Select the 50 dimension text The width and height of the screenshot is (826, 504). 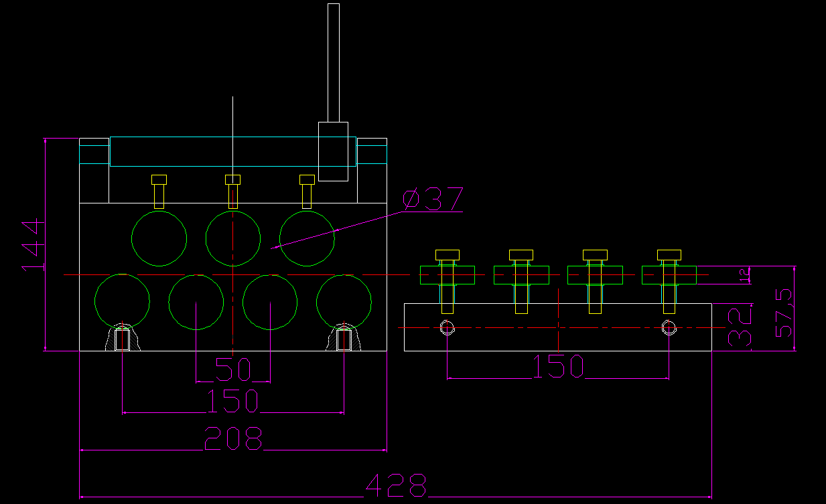tap(232, 369)
